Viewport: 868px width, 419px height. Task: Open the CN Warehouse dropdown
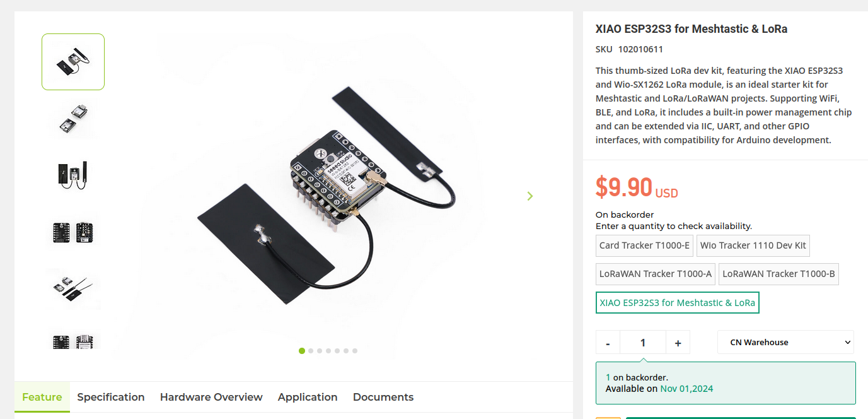click(785, 342)
